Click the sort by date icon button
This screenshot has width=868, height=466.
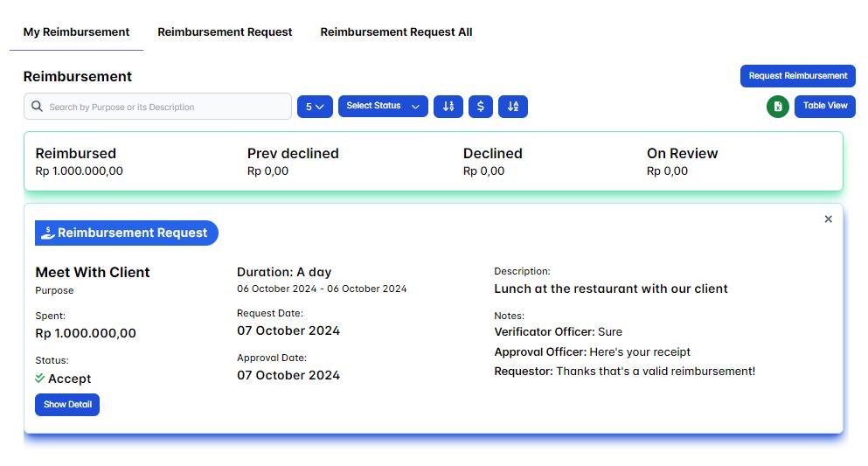448,107
